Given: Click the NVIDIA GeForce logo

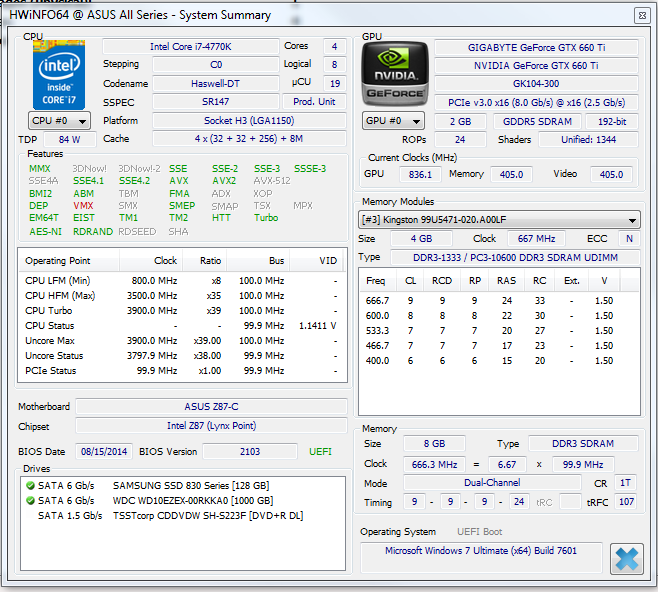Looking at the screenshot, I should (x=395, y=74).
